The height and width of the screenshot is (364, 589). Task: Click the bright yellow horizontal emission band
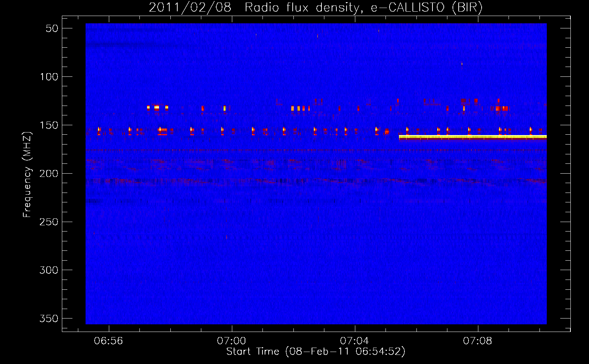pyautogui.click(x=473, y=137)
